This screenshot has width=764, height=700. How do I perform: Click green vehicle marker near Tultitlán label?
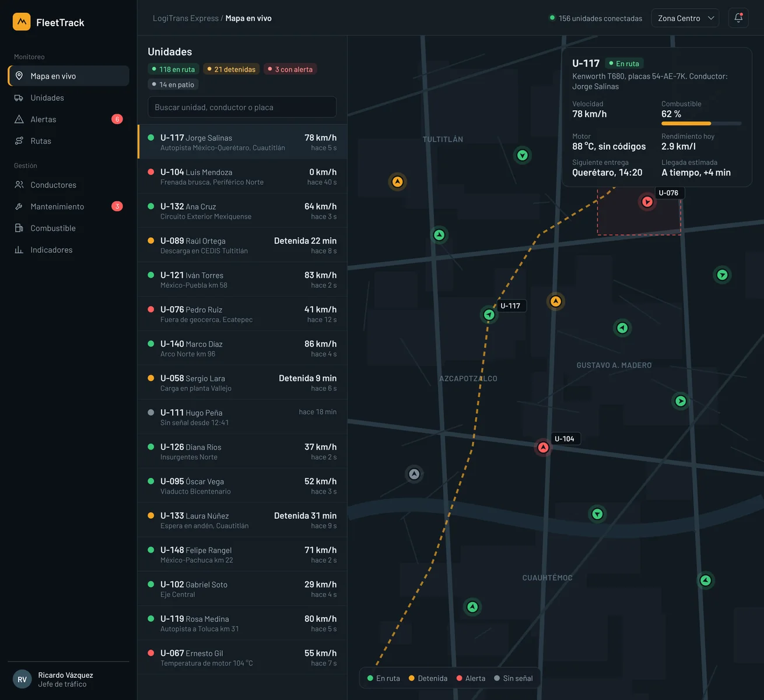coord(523,156)
